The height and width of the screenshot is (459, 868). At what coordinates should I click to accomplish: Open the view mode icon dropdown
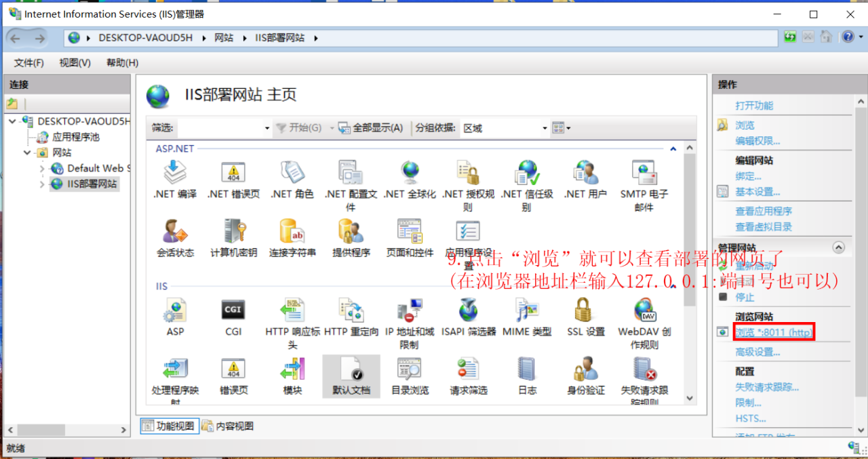pyautogui.click(x=561, y=127)
